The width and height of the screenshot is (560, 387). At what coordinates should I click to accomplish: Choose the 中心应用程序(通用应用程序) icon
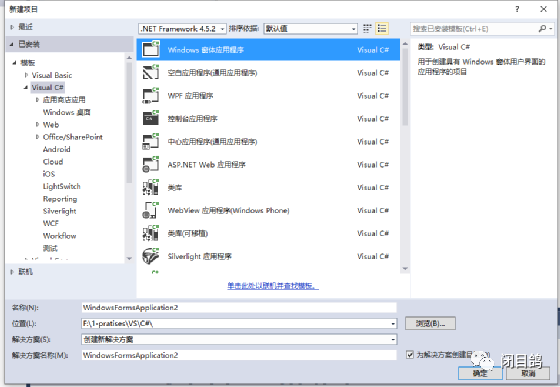(151, 141)
